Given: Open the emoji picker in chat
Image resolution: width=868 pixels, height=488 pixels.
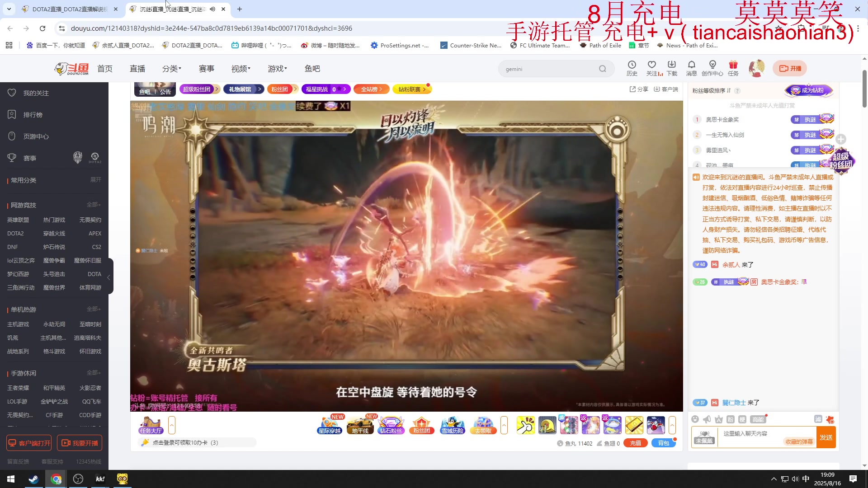Looking at the screenshot, I should (x=695, y=419).
